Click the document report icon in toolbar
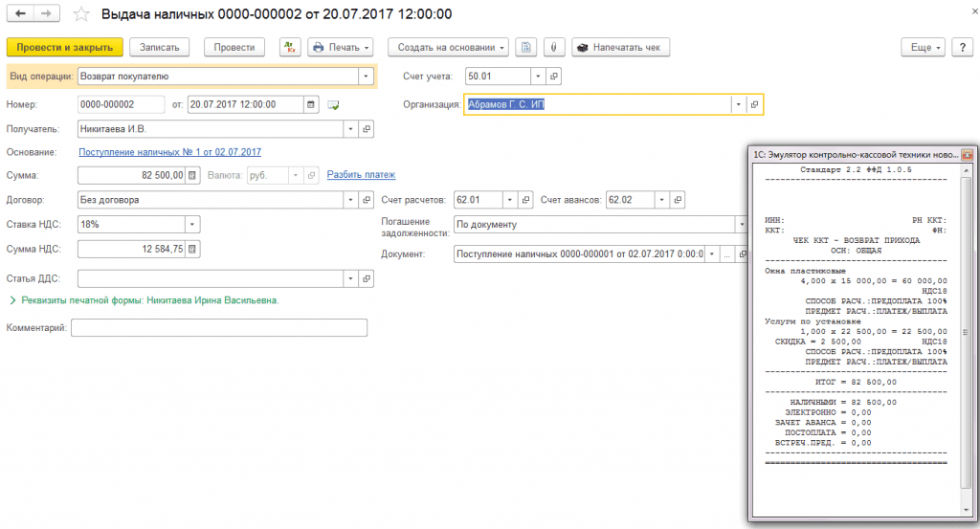The image size is (980, 529). click(525, 47)
